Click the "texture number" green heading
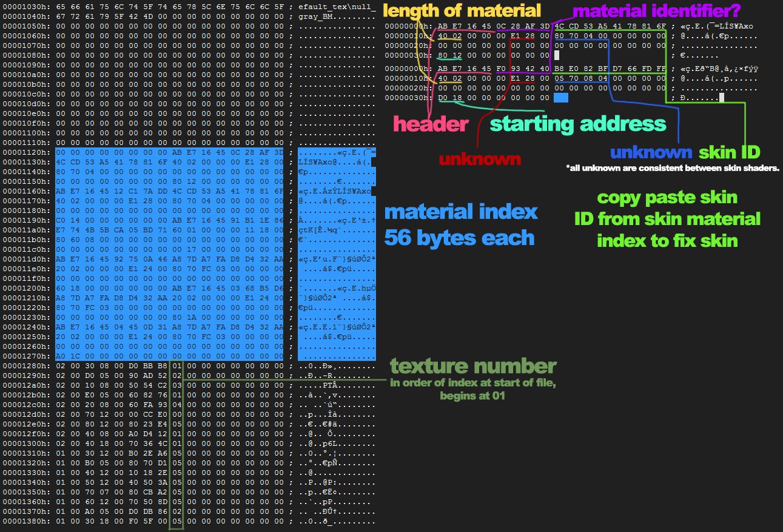Viewport: 783px width, 532px height. click(473, 366)
